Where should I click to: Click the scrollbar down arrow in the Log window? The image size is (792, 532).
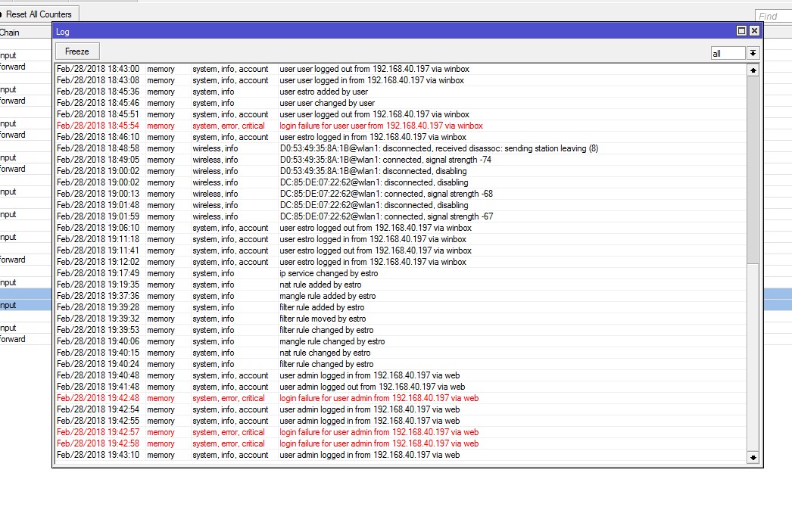tap(753, 456)
